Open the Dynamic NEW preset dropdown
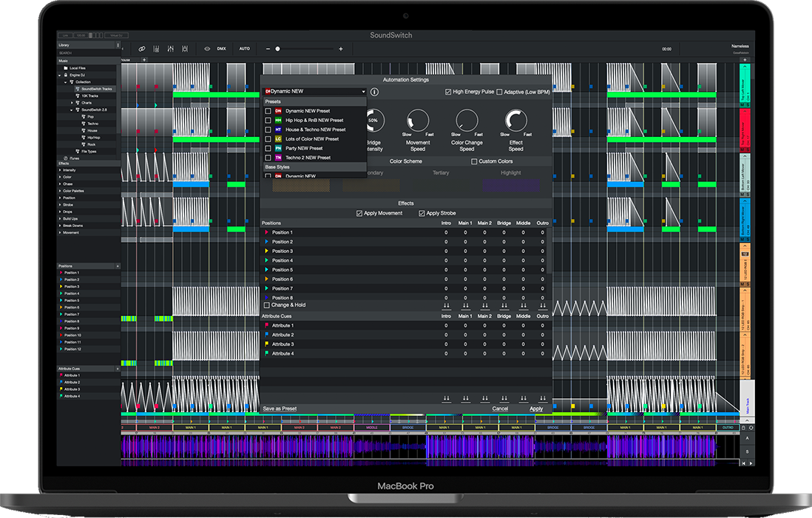This screenshot has width=812, height=518. coord(315,91)
